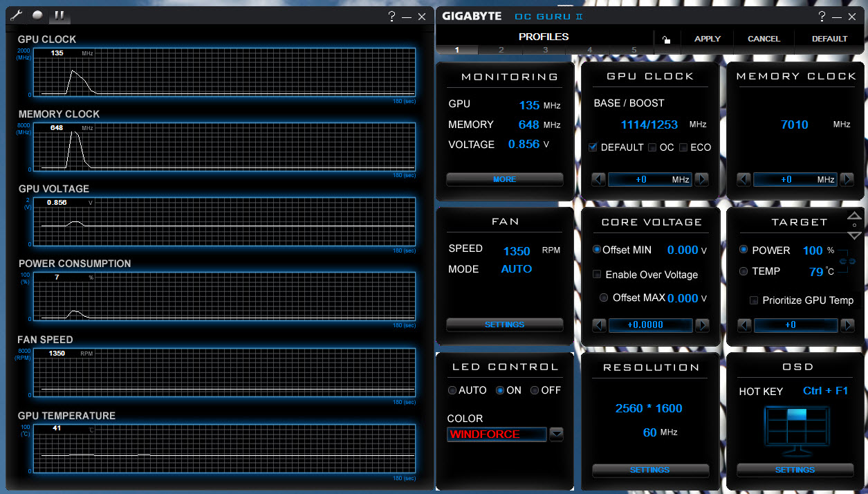868x494 pixels.
Task: Click the 7010 memory clock value
Action: [x=794, y=125]
